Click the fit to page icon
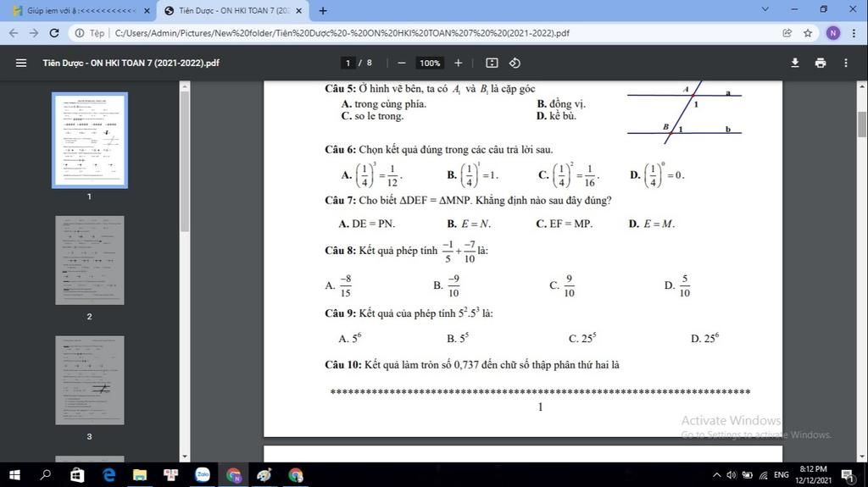 coord(492,63)
